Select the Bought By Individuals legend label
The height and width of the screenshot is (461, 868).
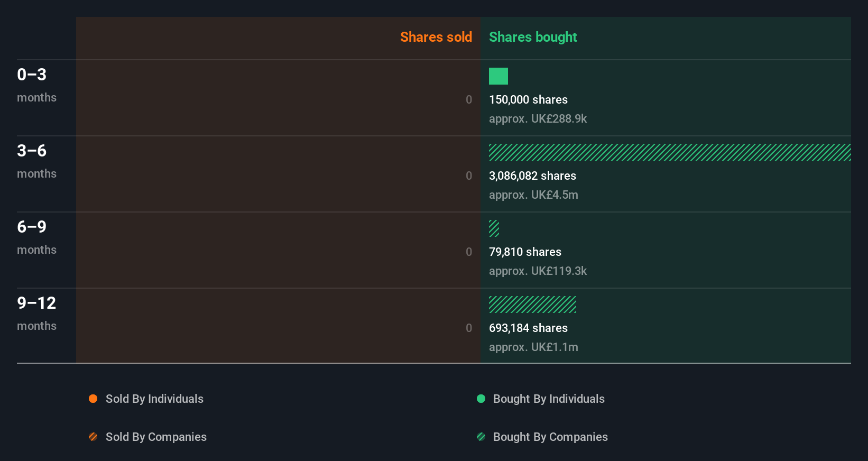549,399
